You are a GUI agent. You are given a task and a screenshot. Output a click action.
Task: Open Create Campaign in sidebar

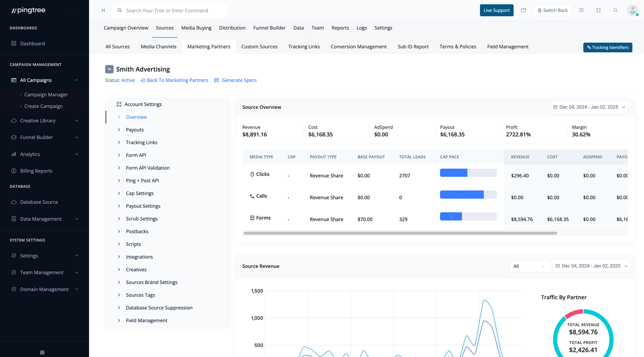click(x=43, y=106)
